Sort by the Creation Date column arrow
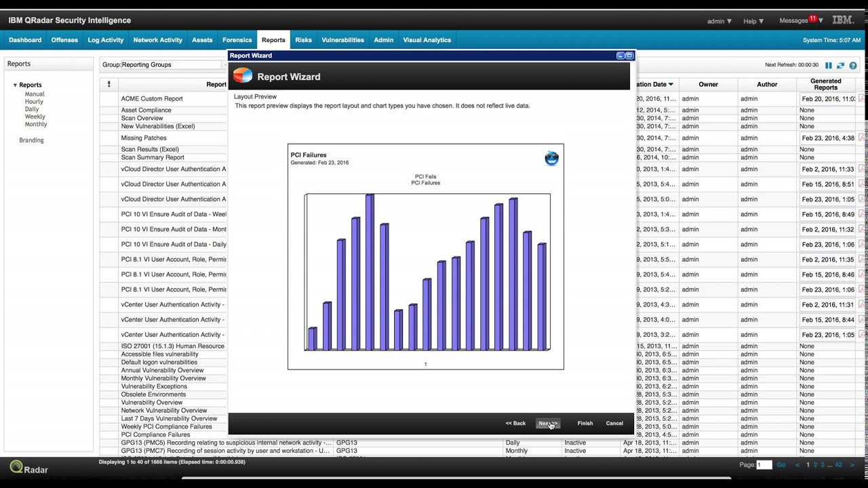Screen dimensions: 868x488 pyautogui.click(x=671, y=85)
